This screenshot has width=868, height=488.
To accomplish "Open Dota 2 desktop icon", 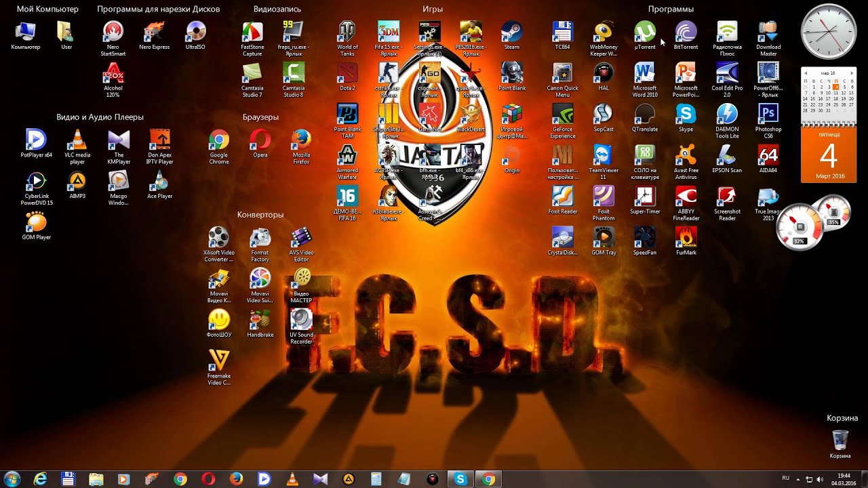I will pos(347,77).
